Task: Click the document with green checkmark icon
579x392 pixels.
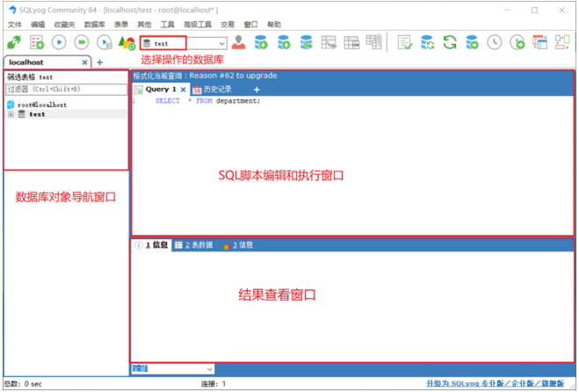Action: 405,42
